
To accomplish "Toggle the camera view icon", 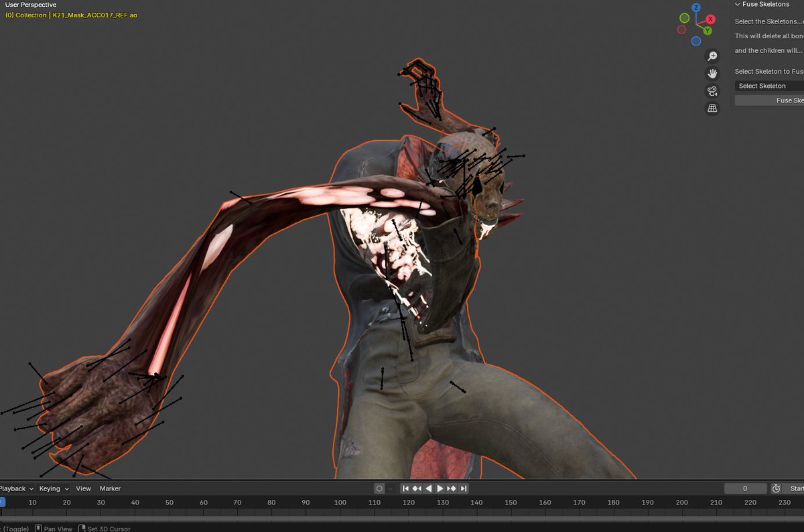I will (712, 91).
